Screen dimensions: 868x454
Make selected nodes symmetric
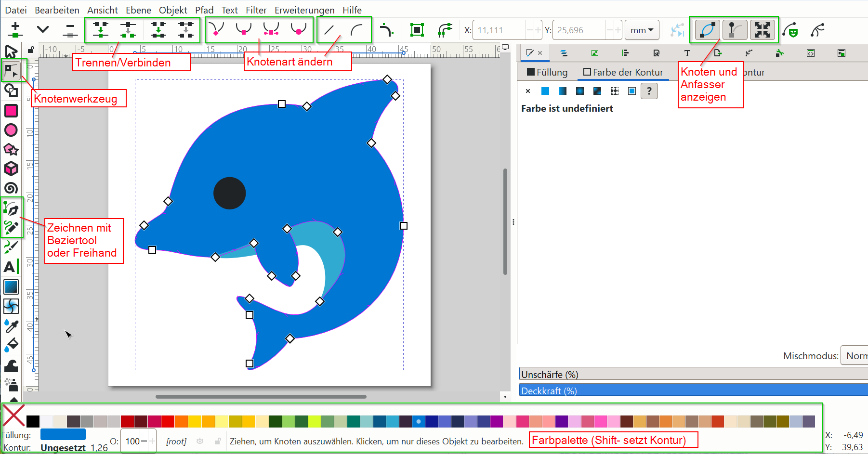(271, 30)
